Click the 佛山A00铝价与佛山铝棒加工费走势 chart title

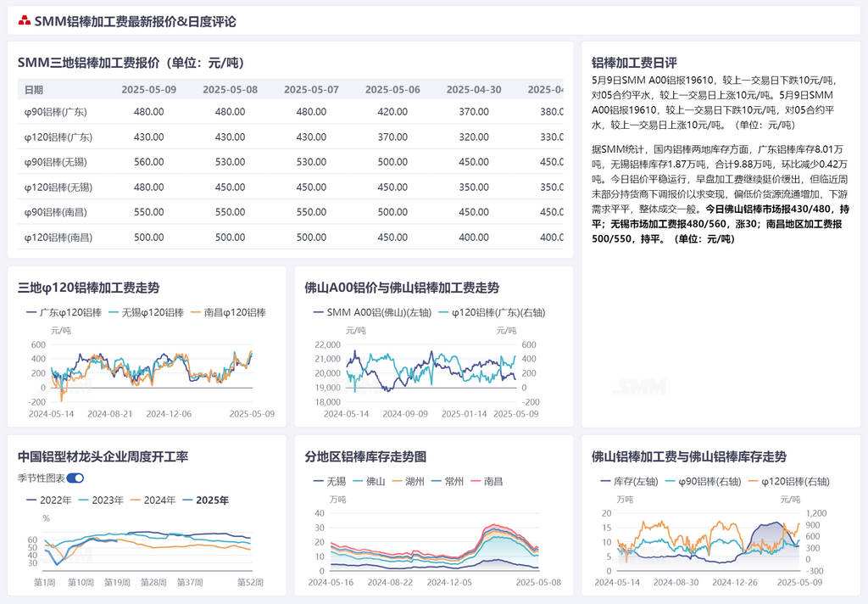(402, 288)
